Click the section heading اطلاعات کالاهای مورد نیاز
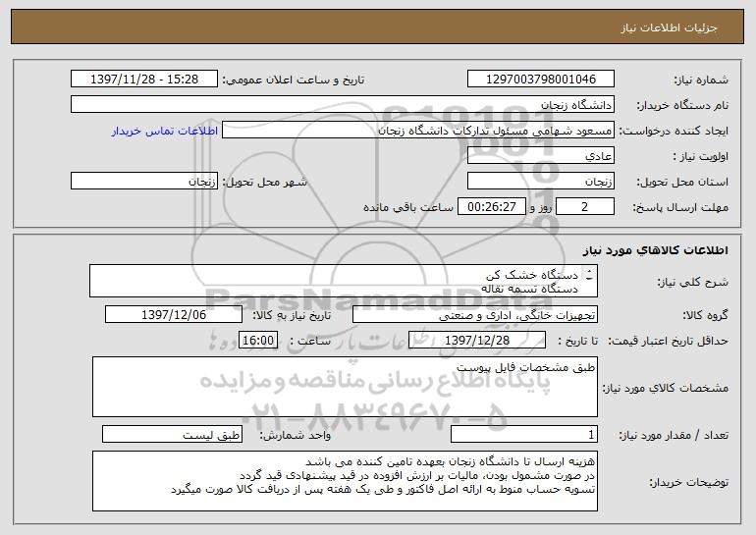Viewport: 756px width, 535px height. click(x=655, y=250)
